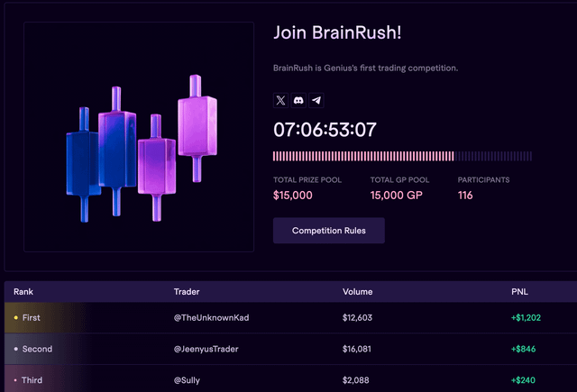The width and height of the screenshot is (577, 392).
Task: Click the 07:06:53:07 countdown timer
Action: coord(325,129)
